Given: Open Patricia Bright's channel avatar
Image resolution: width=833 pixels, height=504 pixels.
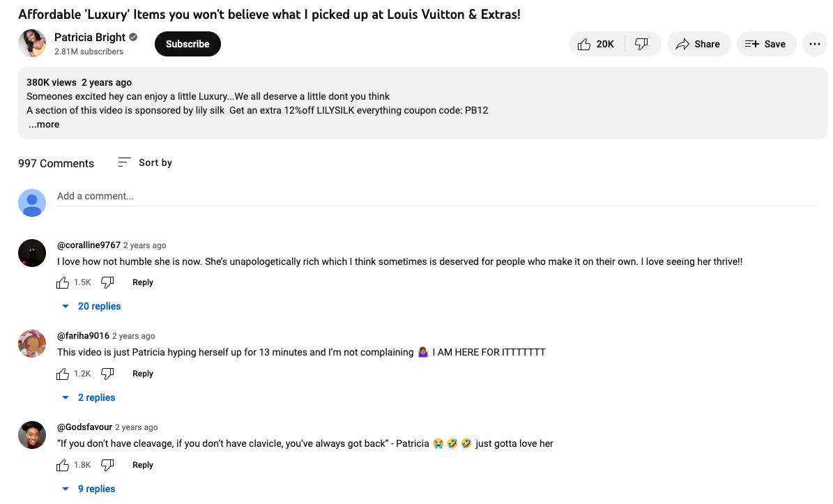Looking at the screenshot, I should (x=32, y=44).
